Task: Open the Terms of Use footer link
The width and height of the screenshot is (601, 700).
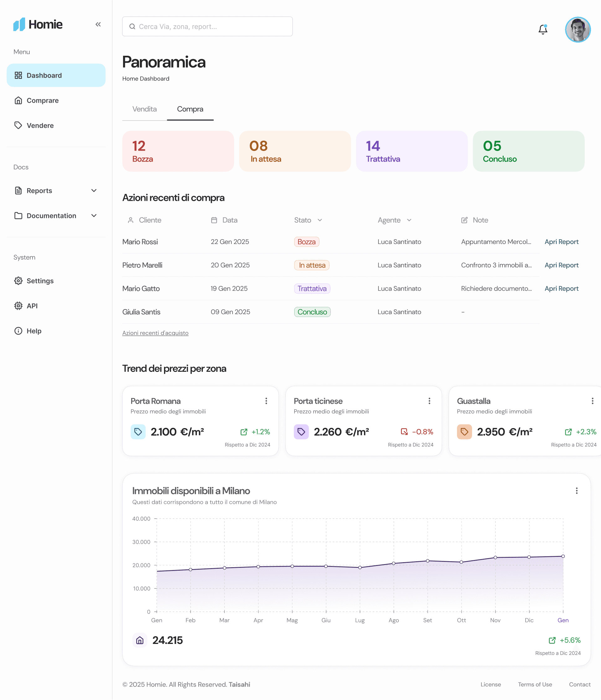Action: click(535, 684)
